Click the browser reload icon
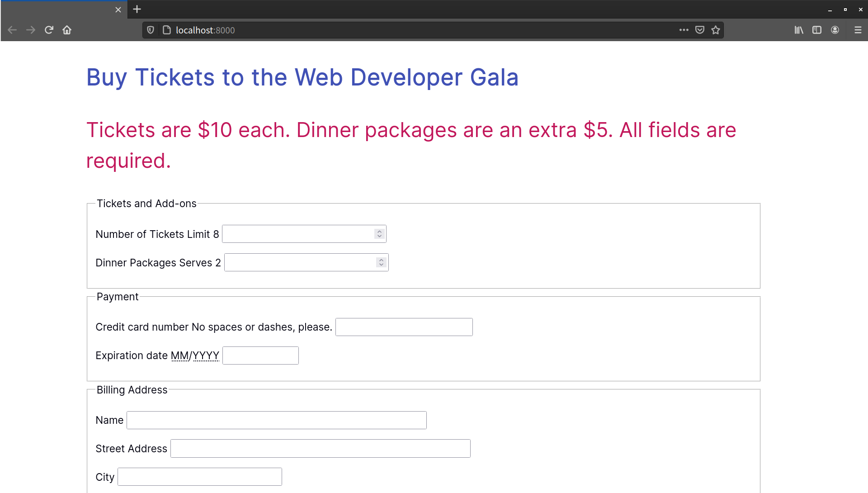This screenshot has width=868, height=493. (49, 30)
